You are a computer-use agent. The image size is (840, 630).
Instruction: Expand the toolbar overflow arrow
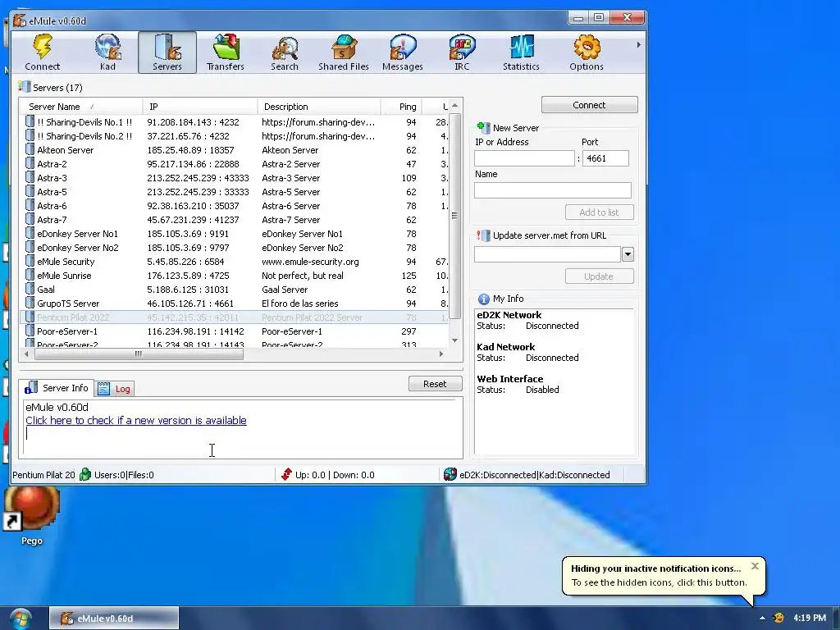point(638,45)
